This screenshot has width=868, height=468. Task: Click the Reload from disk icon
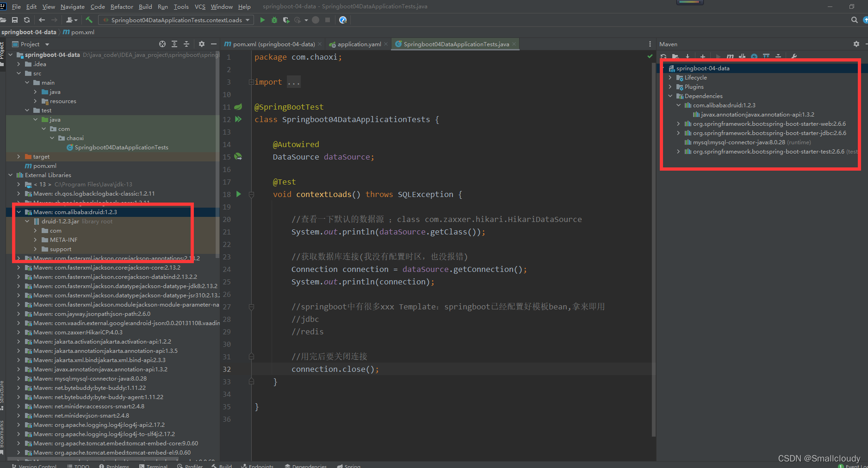(x=27, y=20)
